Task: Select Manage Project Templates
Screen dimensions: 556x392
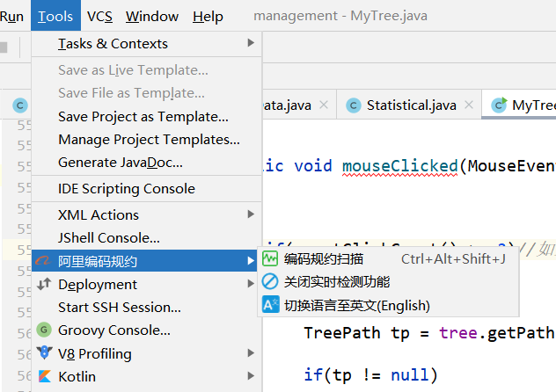Action: coord(146,140)
